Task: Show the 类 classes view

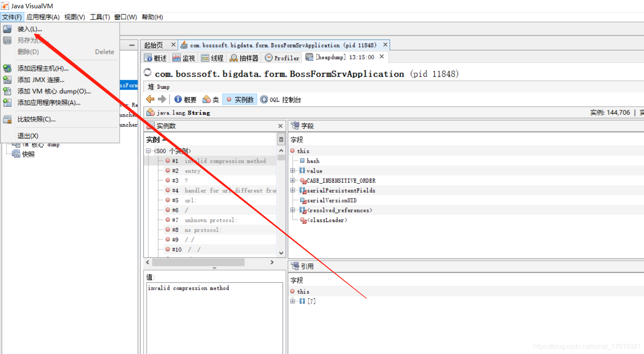Action: [211, 100]
